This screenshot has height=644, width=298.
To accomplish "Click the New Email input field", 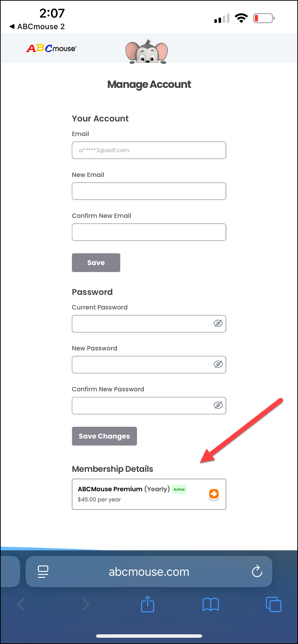I will 149,191.
